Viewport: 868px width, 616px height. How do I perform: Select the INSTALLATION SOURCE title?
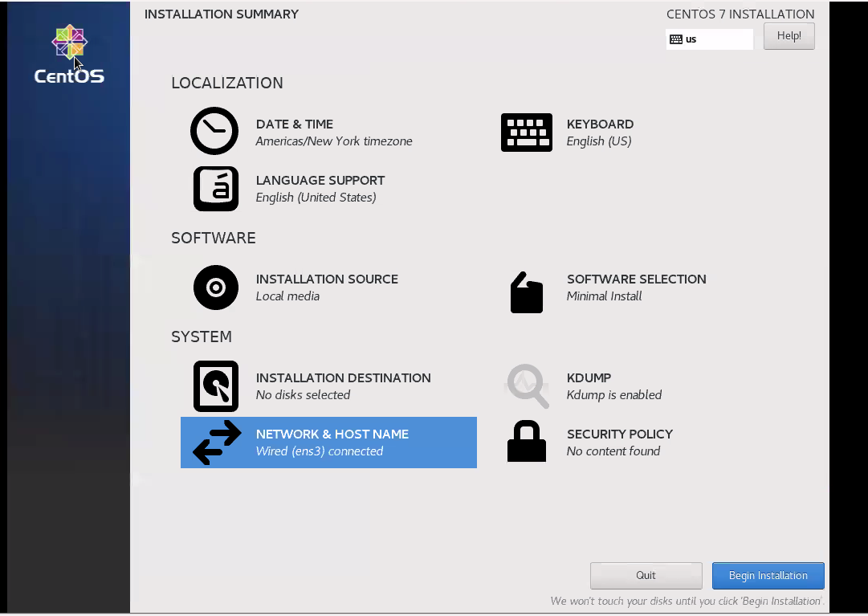327,279
